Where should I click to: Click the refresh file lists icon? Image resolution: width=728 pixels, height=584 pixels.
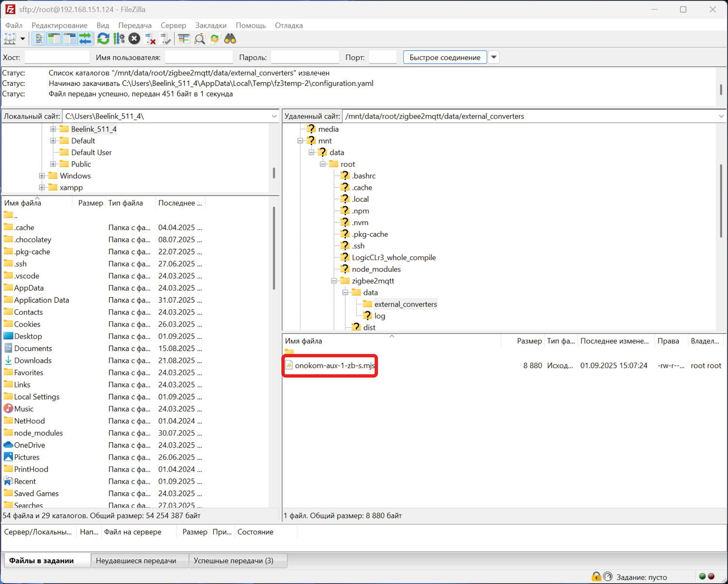pos(103,39)
